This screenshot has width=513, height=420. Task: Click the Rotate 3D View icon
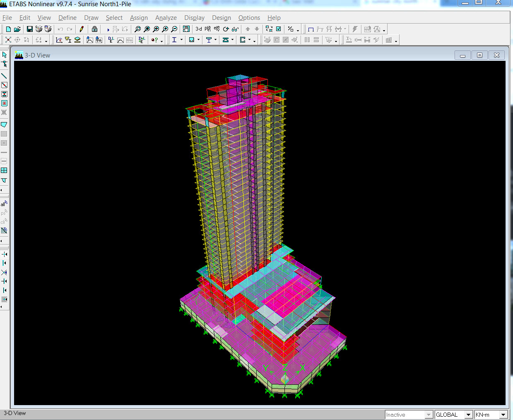[x=226, y=29]
